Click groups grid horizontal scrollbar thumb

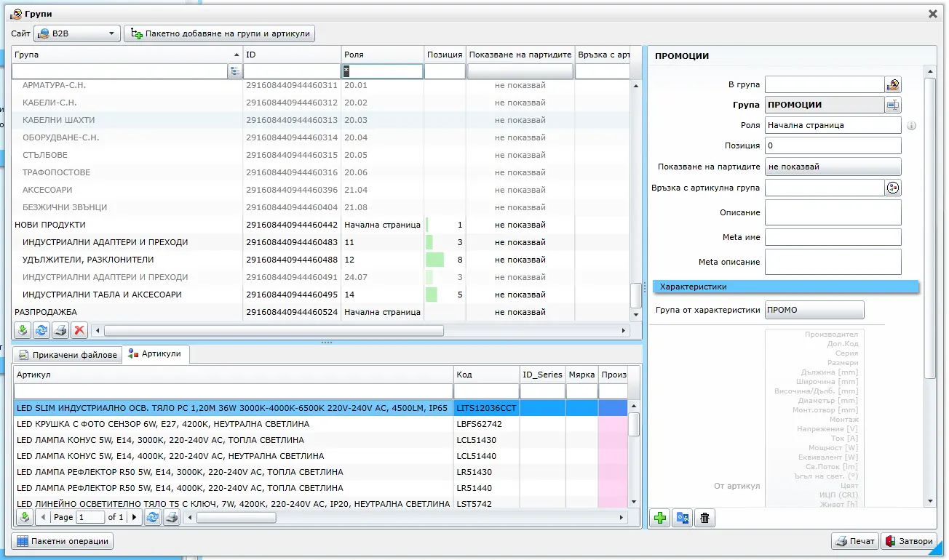274,330
